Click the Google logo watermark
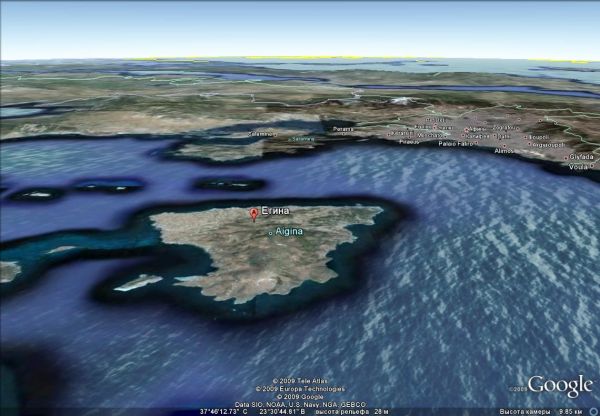This screenshot has width=600, height=416. [x=560, y=386]
